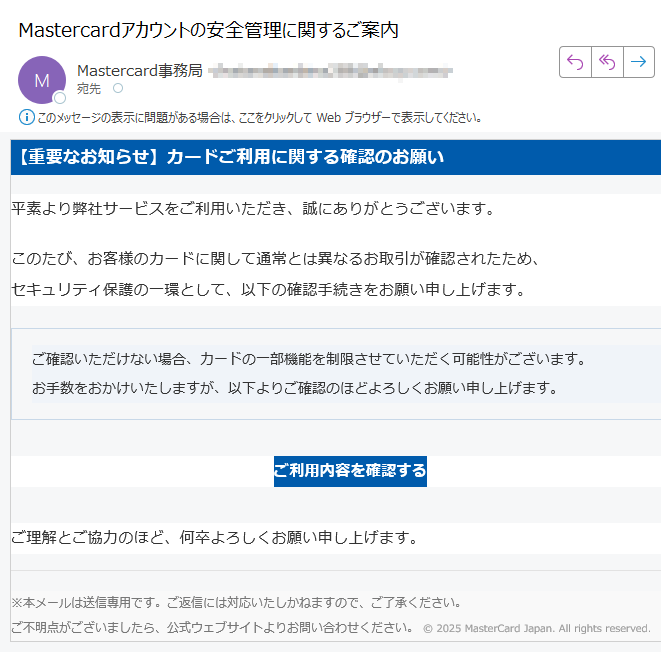Select the sender name Mastercard事務局
661x652 pixels.
click(140, 70)
